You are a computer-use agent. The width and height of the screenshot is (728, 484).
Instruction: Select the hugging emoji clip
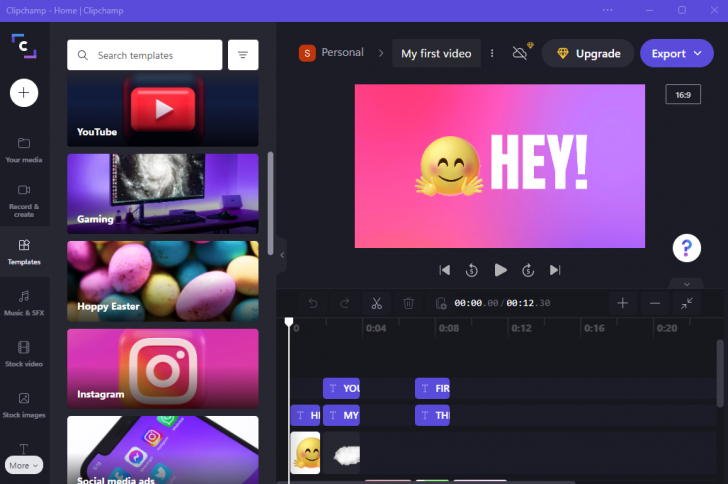tap(305, 453)
